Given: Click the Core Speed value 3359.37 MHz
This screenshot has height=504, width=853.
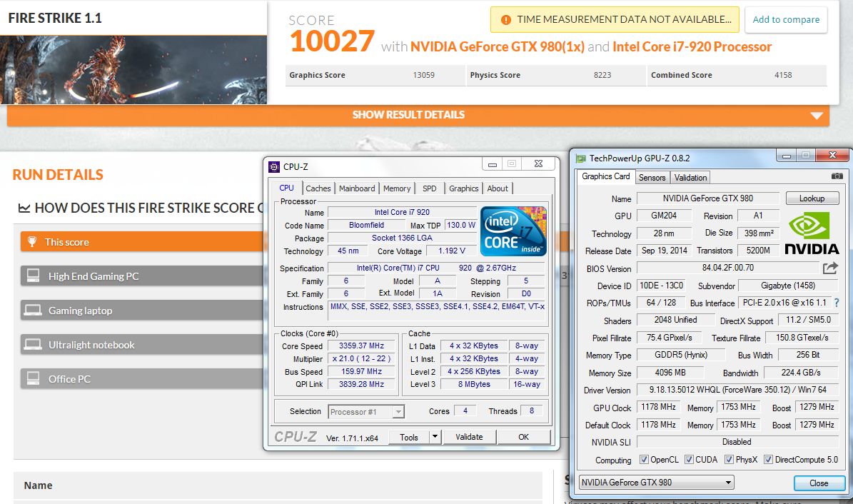Looking at the screenshot, I should [361, 346].
